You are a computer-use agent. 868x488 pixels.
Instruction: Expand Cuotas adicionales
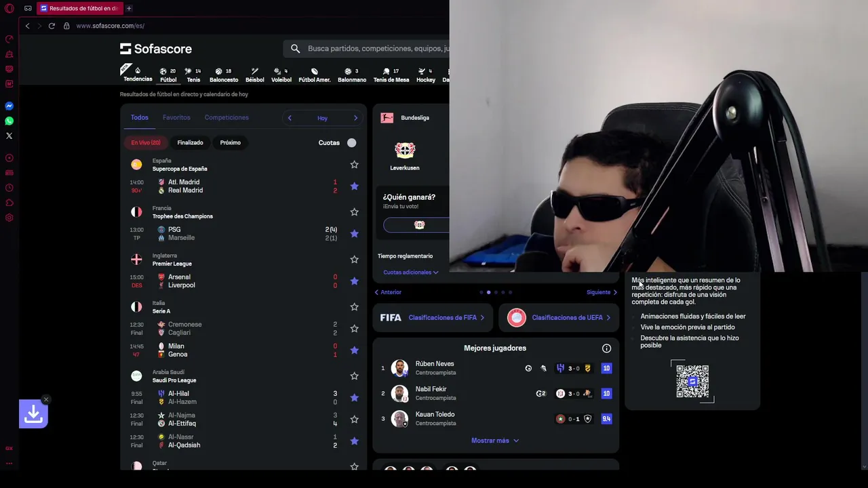tap(411, 272)
